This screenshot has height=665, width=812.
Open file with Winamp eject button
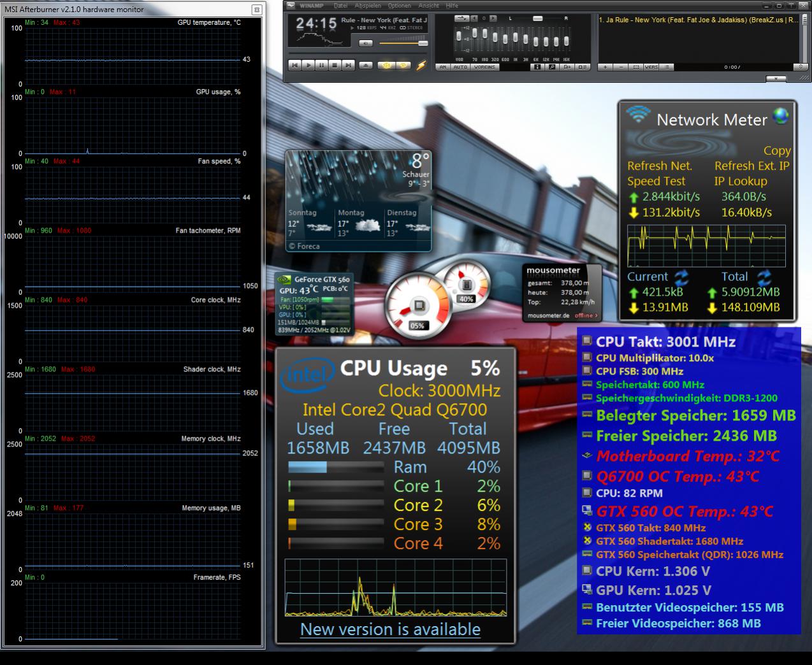(366, 65)
